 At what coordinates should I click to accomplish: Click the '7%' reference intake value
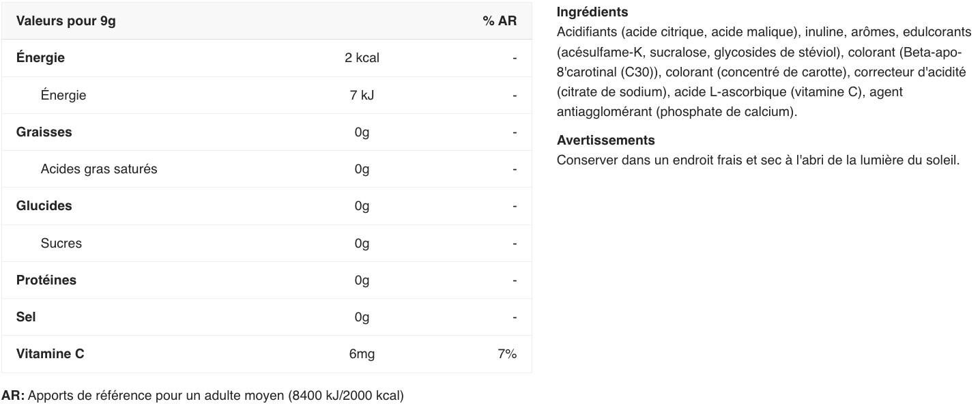pyautogui.click(x=506, y=354)
